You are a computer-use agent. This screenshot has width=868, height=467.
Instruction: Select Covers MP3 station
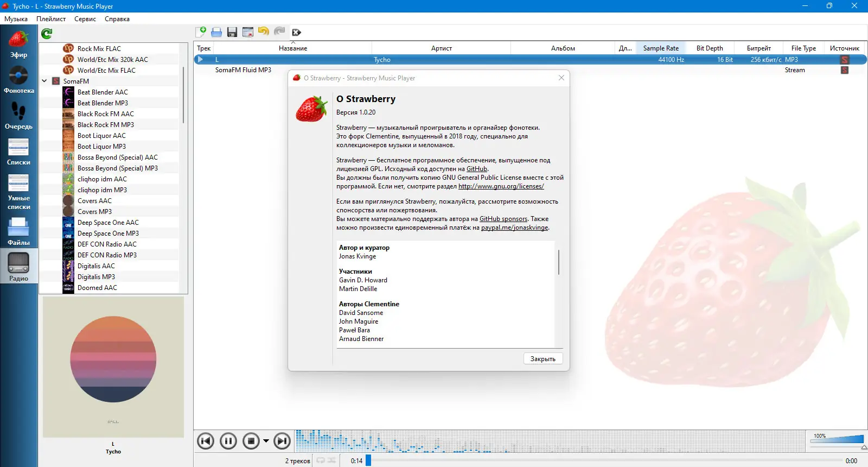(x=94, y=211)
